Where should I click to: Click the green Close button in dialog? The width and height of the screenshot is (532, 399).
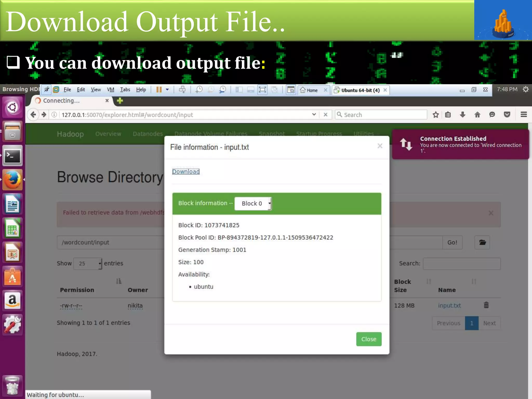tap(369, 339)
